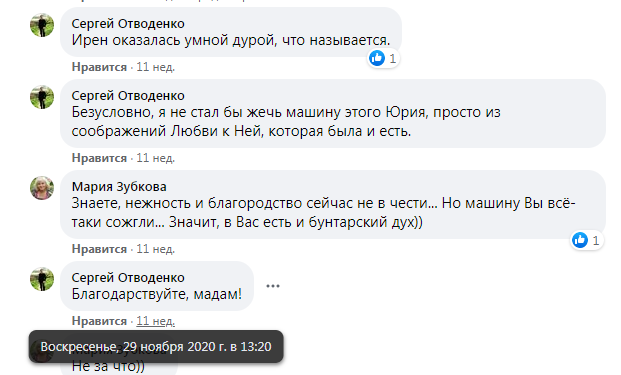
Task: Click the Не за что)) reply bubble
Action: 119,366
